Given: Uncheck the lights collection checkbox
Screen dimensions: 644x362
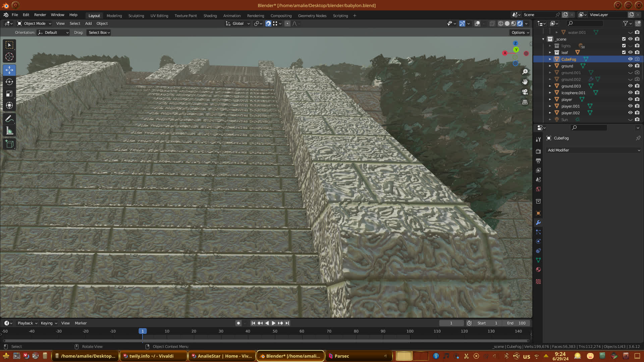Looking at the screenshot, I should click(624, 46).
